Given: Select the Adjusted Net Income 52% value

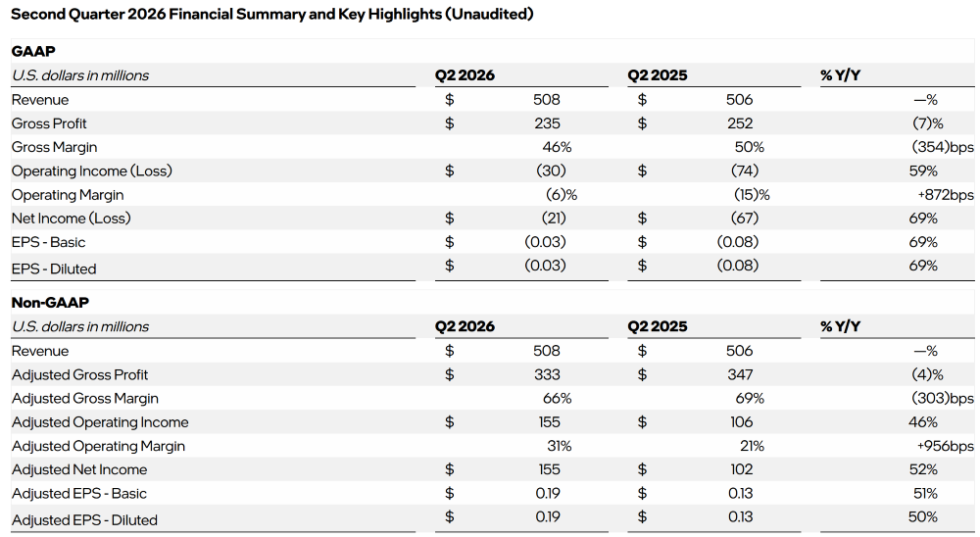Looking at the screenshot, I should pyautogui.click(x=923, y=469).
